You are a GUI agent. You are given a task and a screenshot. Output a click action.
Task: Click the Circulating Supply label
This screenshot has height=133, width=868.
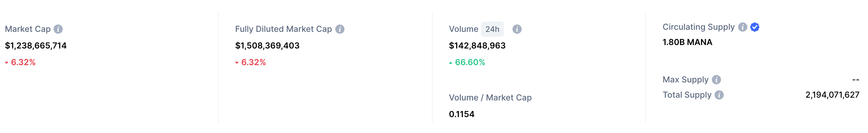[x=698, y=27]
